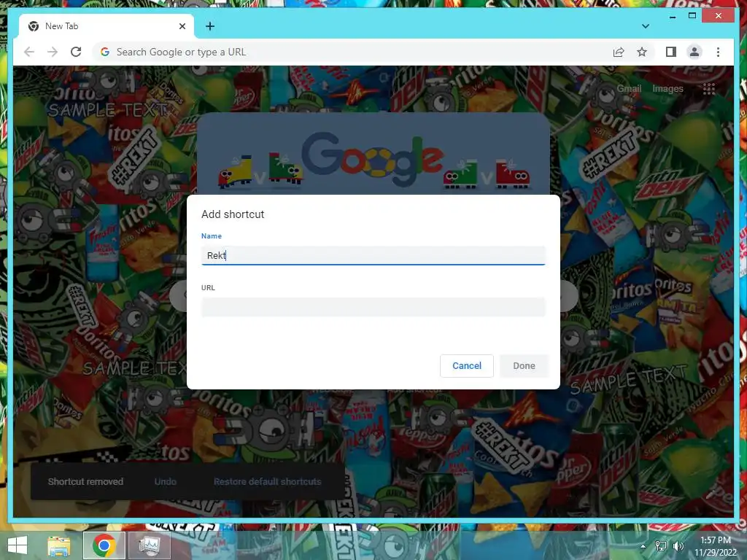Bookmark this tab with the star icon
Screen dimensions: 747x560
click(642, 52)
